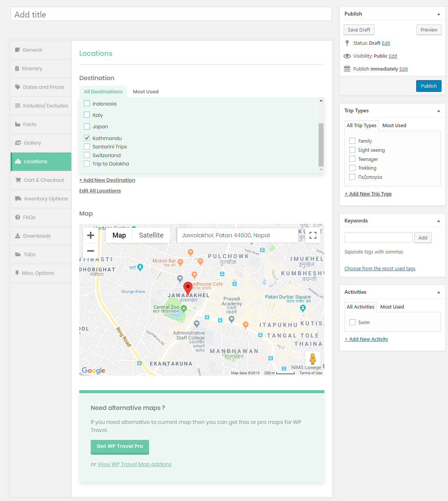The image size is (448, 501).
Task: Click the Street View pegman icon
Action: click(x=313, y=359)
